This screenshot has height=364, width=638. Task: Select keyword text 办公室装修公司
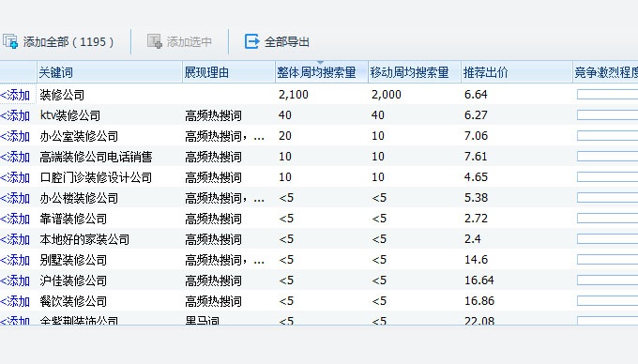tap(79, 136)
